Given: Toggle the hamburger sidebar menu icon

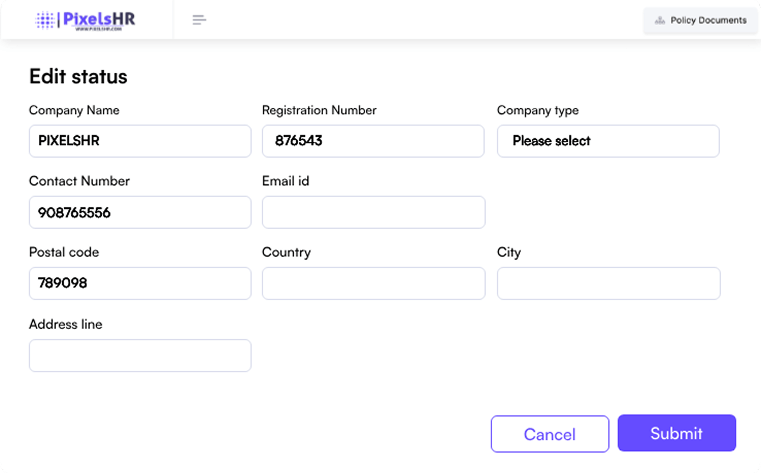Looking at the screenshot, I should [x=199, y=20].
